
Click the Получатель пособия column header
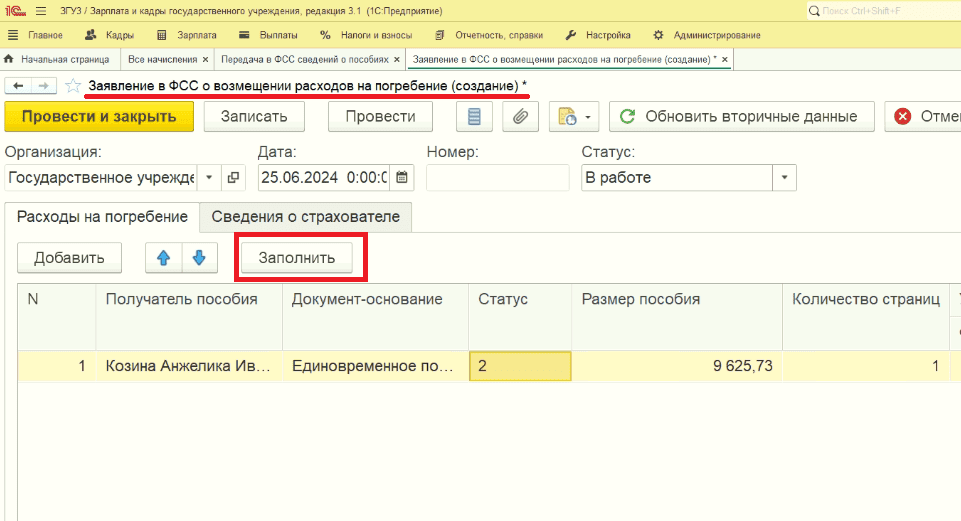(189, 317)
